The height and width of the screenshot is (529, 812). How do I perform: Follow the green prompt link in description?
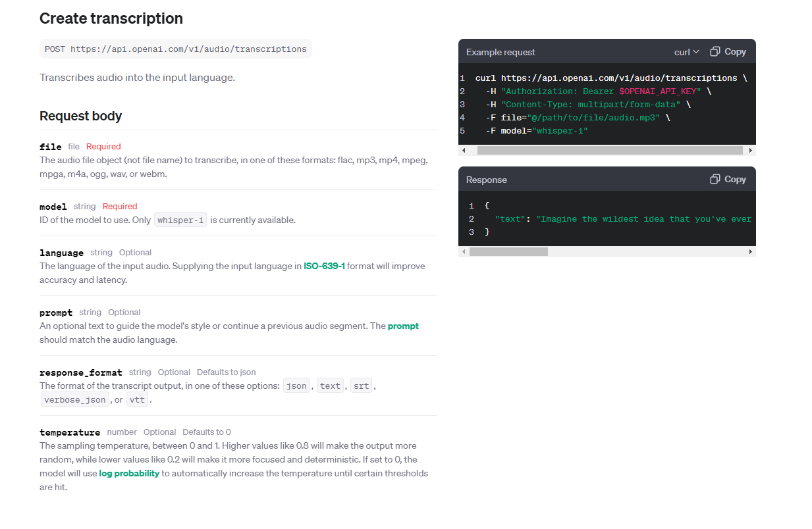pyautogui.click(x=403, y=326)
